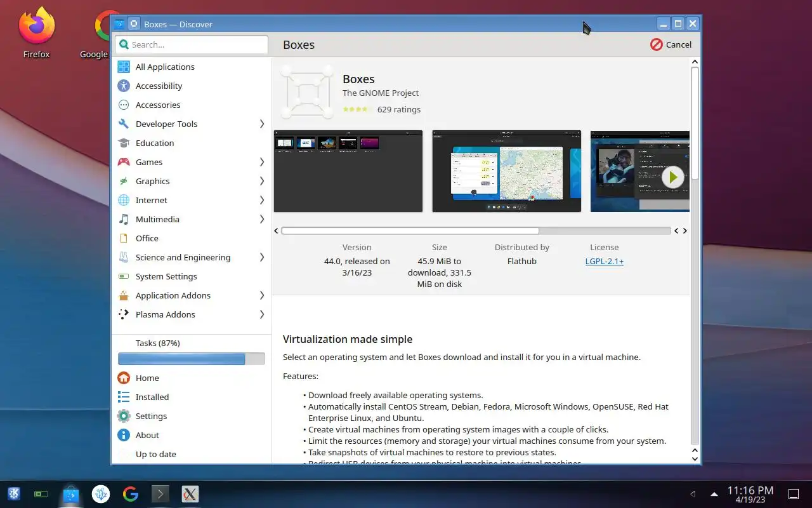Image resolution: width=812 pixels, height=508 pixels.
Task: Click the page scrollbar up arrow
Action: coord(695,62)
